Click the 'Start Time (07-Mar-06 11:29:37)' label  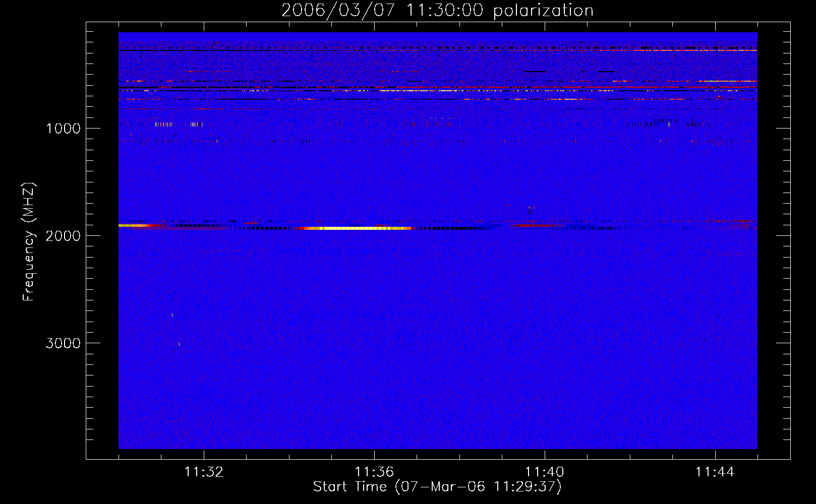(x=437, y=487)
